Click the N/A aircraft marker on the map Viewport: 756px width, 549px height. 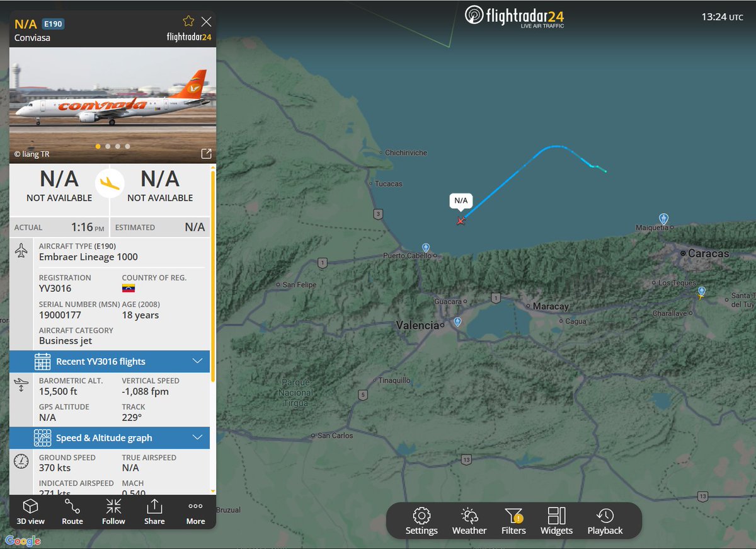460,221
